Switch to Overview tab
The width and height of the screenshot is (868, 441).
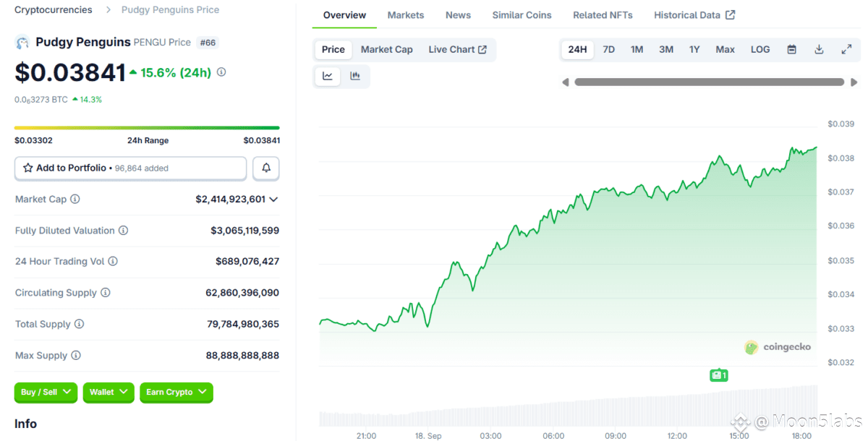coord(344,15)
